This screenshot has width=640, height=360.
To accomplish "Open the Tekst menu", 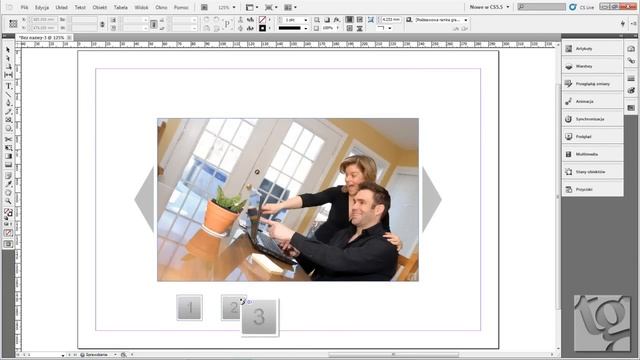I will click(x=80, y=7).
